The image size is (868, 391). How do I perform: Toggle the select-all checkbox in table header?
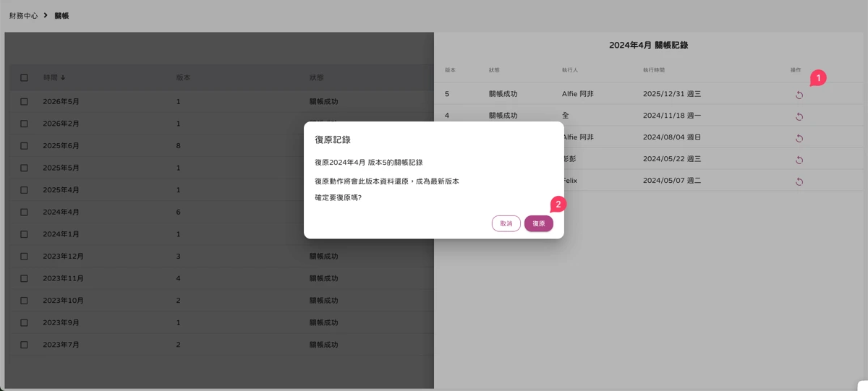tap(24, 77)
